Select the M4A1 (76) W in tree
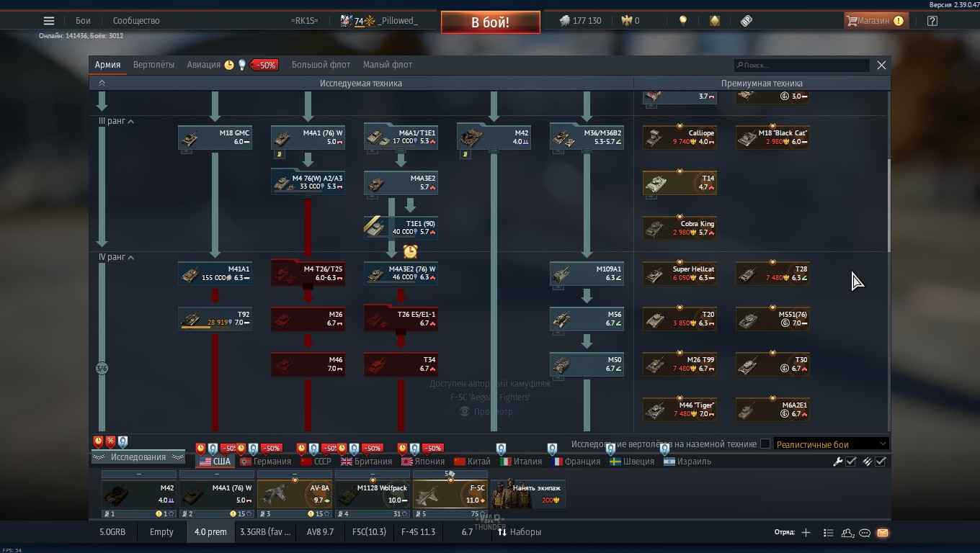This screenshot has height=553, width=980. (x=308, y=138)
